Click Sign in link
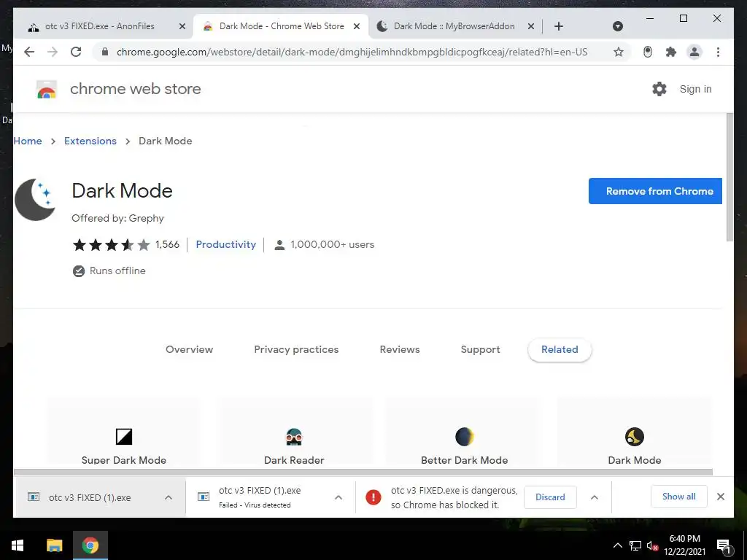Viewport: 747px width, 560px height. (x=695, y=89)
